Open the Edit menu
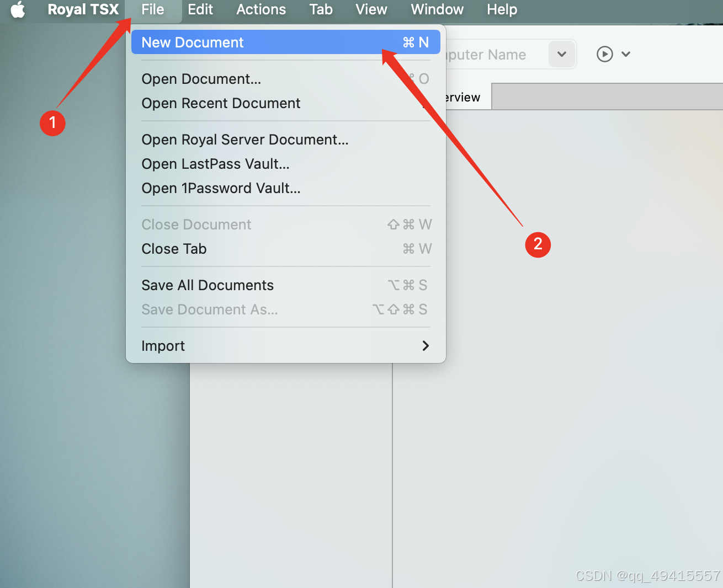723x588 pixels. [x=200, y=10]
